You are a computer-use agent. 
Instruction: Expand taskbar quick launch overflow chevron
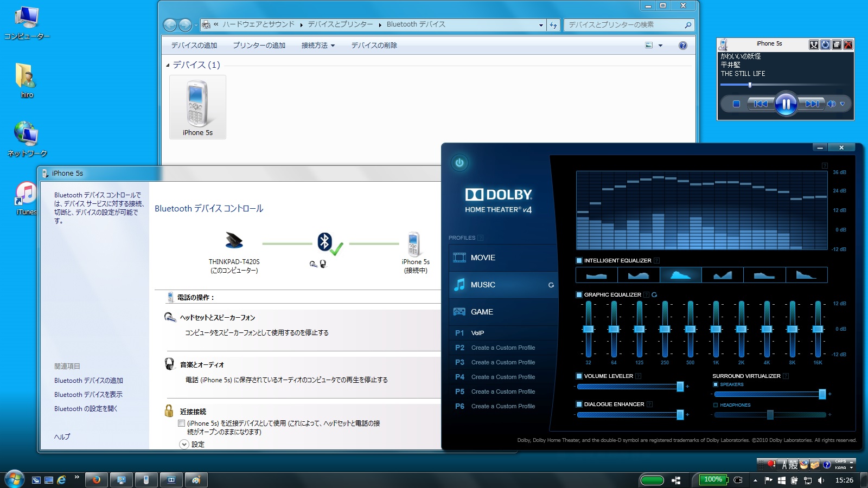(77, 477)
